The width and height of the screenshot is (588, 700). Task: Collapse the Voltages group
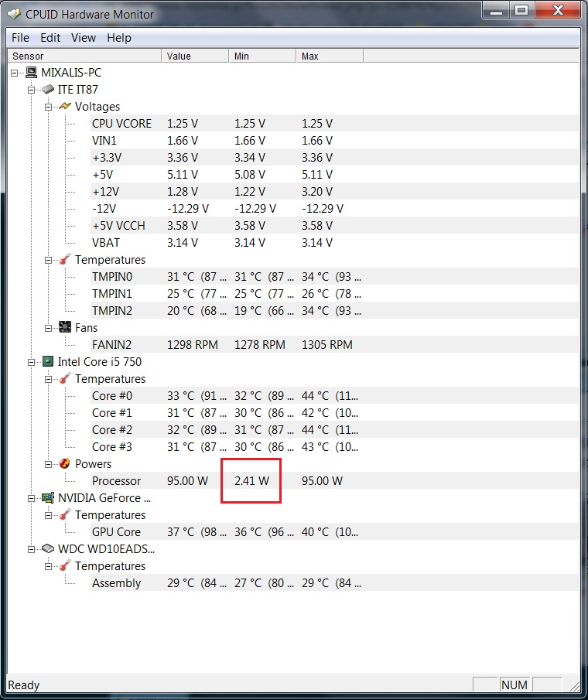pos(48,107)
